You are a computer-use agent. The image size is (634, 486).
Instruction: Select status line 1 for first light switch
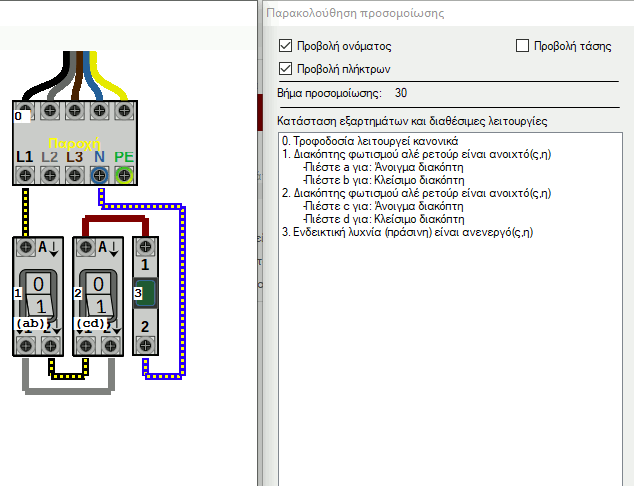point(416,155)
